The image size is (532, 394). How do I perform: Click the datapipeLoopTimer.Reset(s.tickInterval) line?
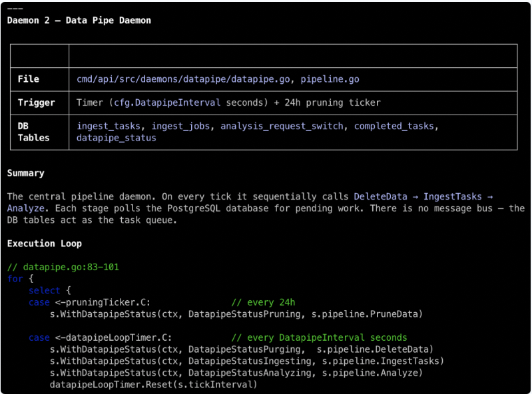click(x=154, y=385)
